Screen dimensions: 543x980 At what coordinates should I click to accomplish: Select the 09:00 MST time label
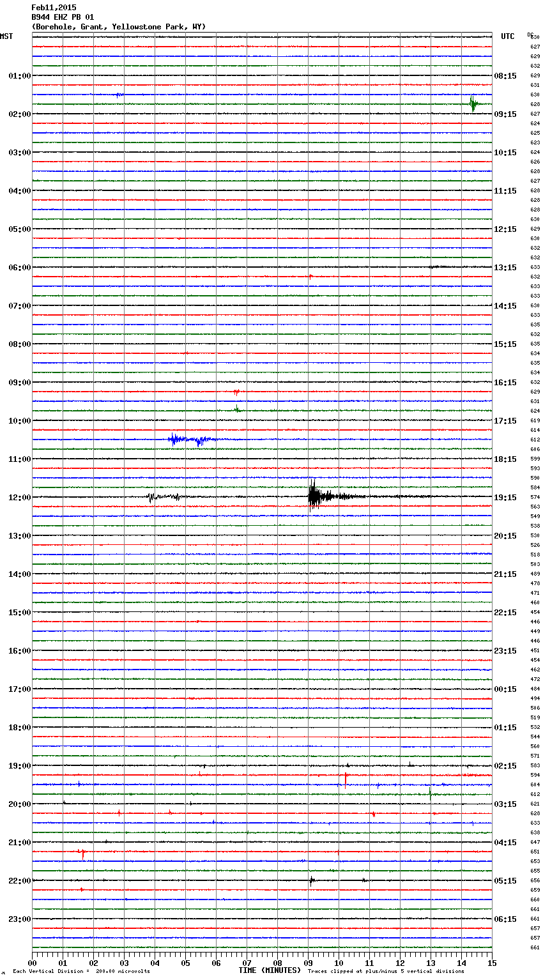[20, 383]
